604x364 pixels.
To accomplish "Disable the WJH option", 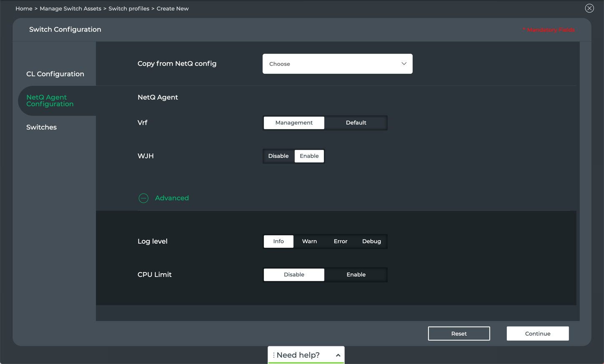I will pos(278,156).
